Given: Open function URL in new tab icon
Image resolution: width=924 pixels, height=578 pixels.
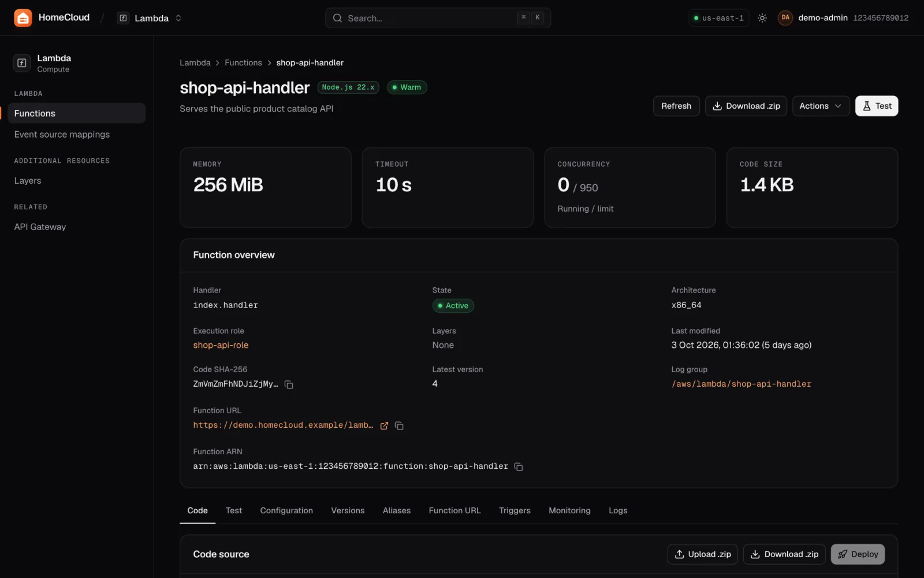Looking at the screenshot, I should click(x=384, y=426).
